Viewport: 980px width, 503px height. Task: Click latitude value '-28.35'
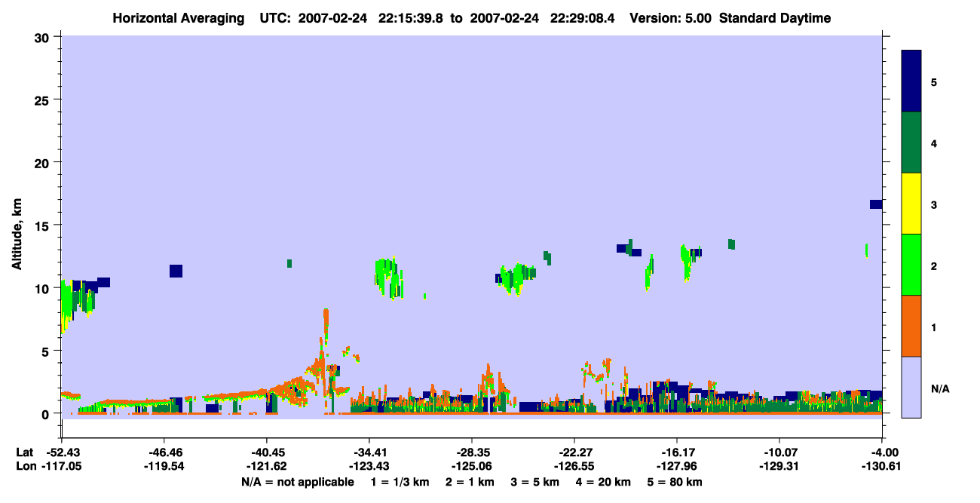[472, 452]
